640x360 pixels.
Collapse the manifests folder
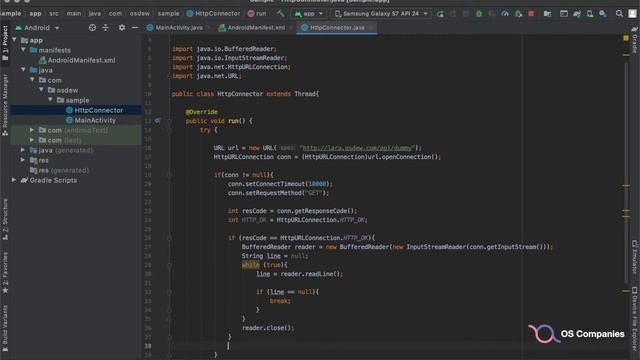(23, 50)
